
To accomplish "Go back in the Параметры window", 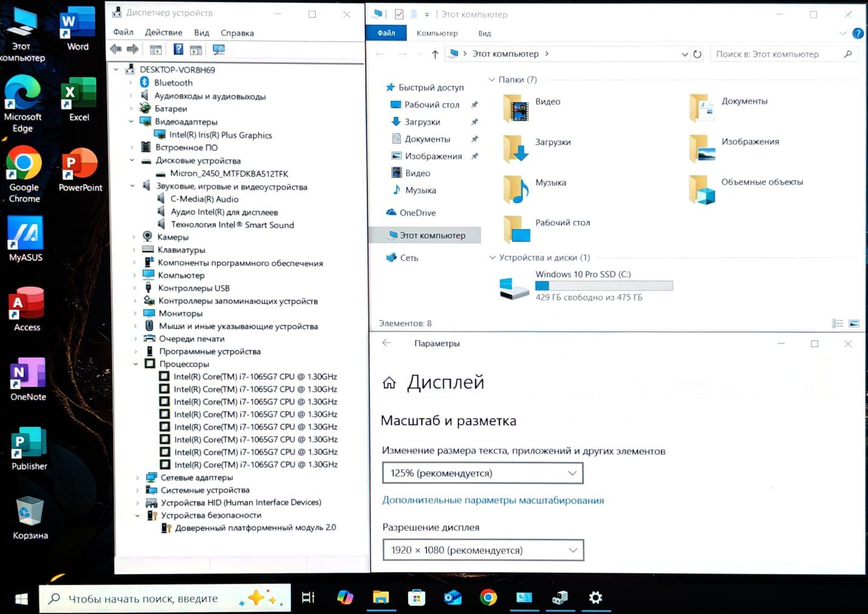I will tap(386, 343).
